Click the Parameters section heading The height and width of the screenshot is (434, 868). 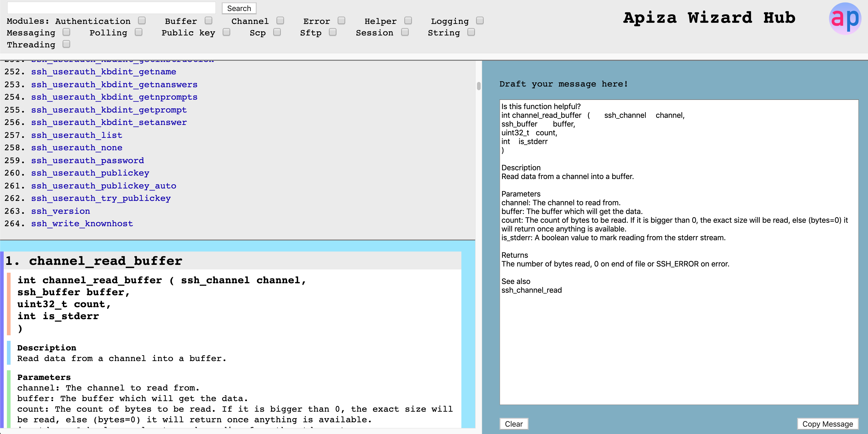pyautogui.click(x=44, y=377)
